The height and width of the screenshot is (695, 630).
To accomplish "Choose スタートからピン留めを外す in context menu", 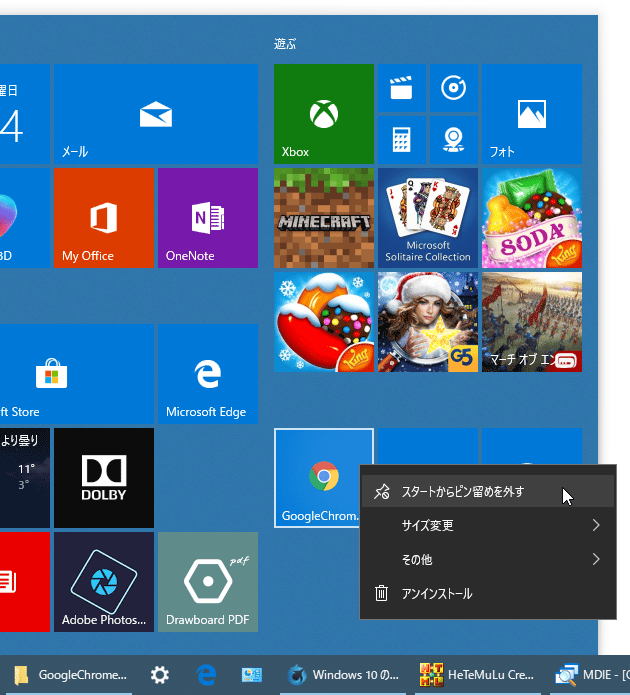I will pyautogui.click(x=488, y=492).
